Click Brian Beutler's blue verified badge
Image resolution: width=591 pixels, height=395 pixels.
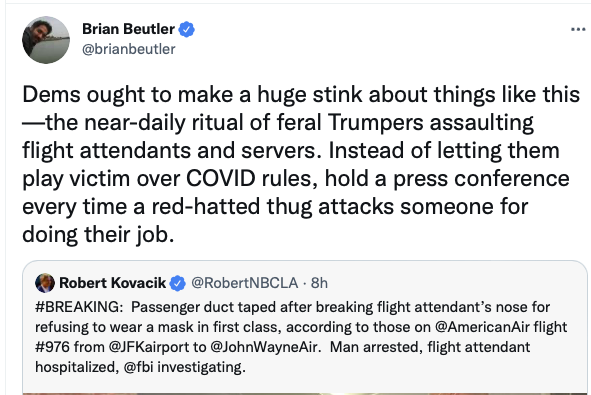coord(187,29)
